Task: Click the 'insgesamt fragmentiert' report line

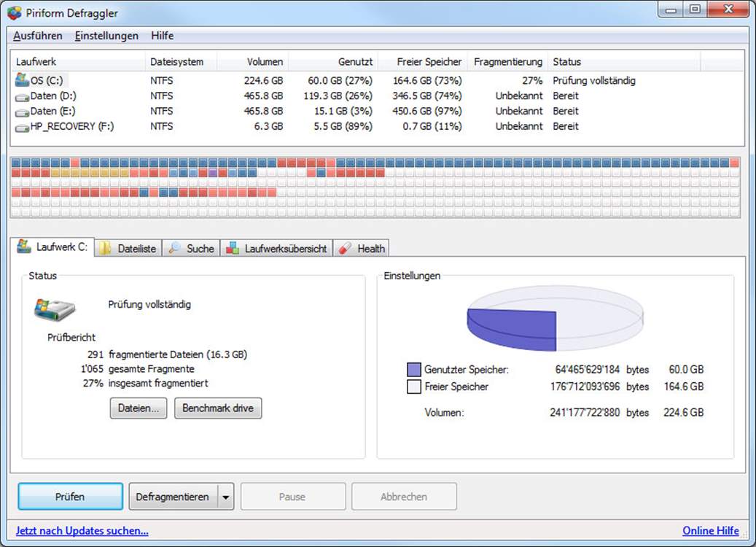Action: point(158,384)
